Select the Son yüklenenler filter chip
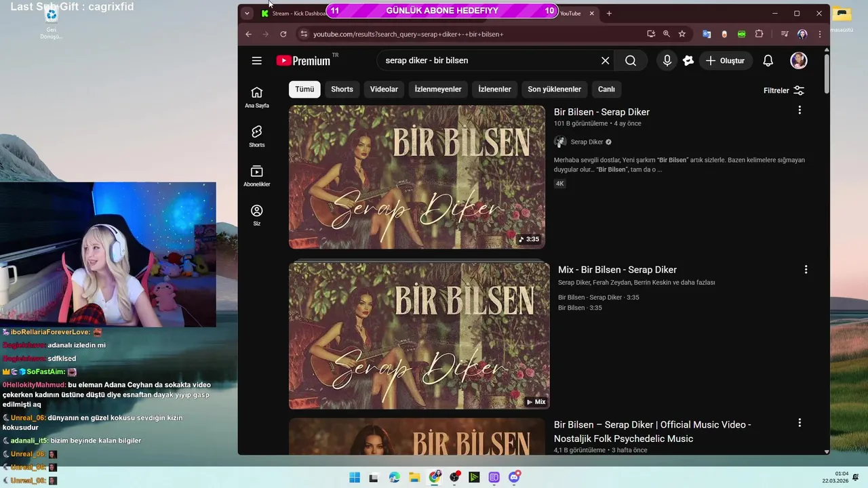The height and width of the screenshot is (488, 868). (554, 89)
